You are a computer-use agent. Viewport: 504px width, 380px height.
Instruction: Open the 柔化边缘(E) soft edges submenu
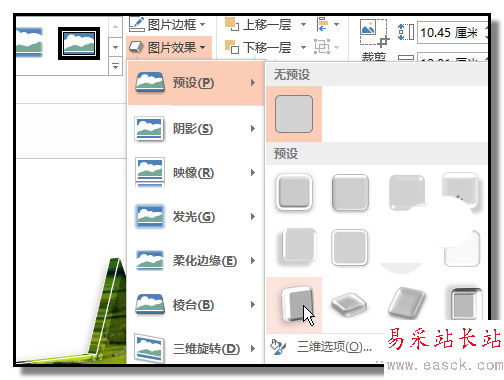[x=196, y=261]
